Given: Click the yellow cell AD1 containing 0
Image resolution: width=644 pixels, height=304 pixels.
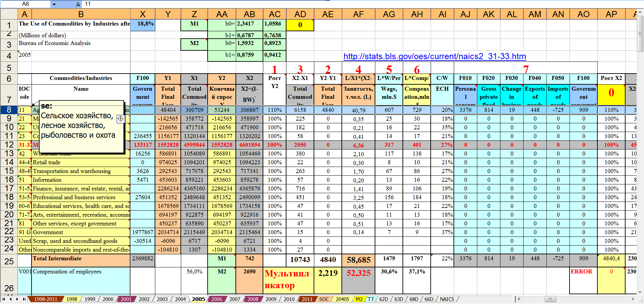Looking at the screenshot, I should point(300,25).
